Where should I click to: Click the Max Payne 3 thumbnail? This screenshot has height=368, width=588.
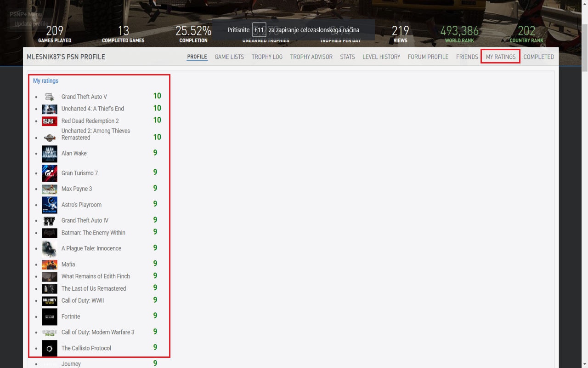tap(50, 189)
